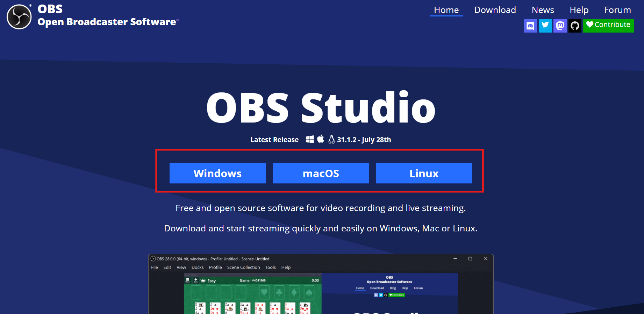Image resolution: width=644 pixels, height=314 pixels.
Task: Click the Blog link in the captured webpage preview
Action: tap(393, 288)
